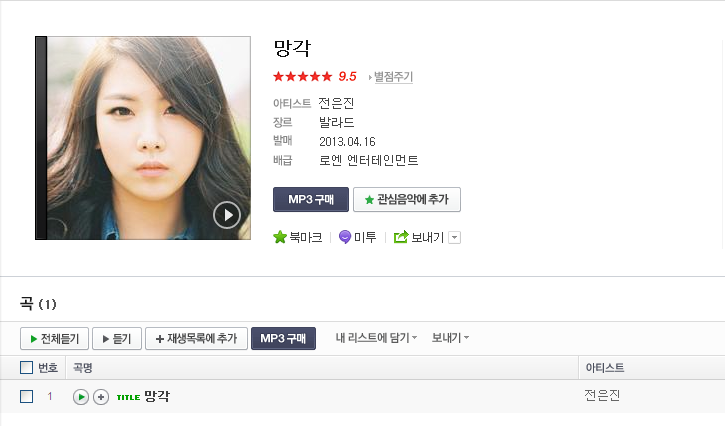Check the box for track 1
725x426 pixels.
[x=26, y=396]
